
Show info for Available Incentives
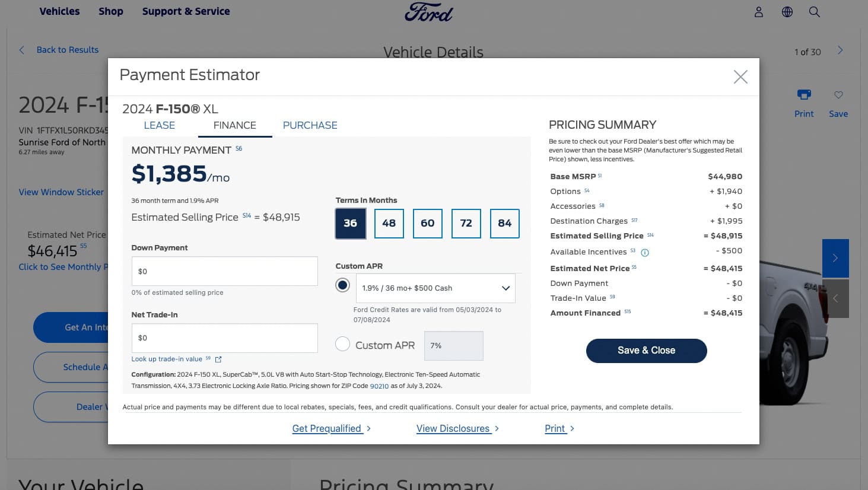click(645, 253)
